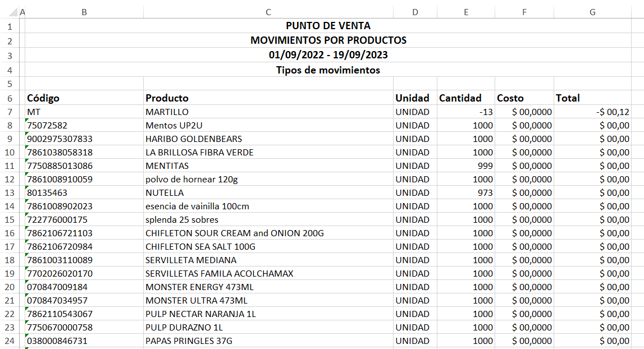Screen dimensions: 644x349
Task: Click CHIFLETON SOUR CREAM and ONION 200G cell
Action: 268,233
